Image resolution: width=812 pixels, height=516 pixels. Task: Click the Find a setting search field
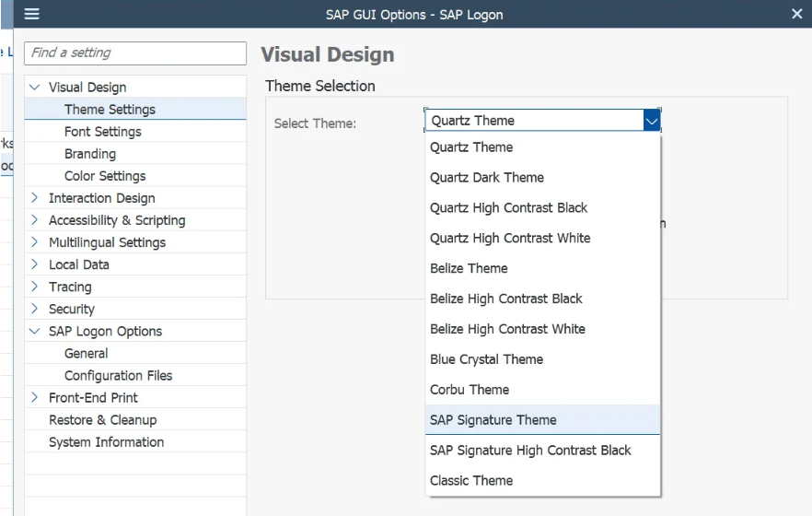tap(135, 53)
